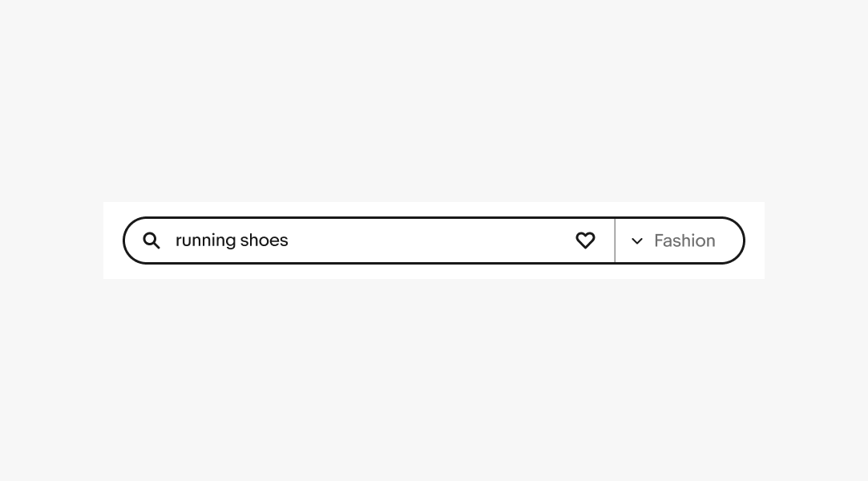868x481 pixels.
Task: Open the Fashion category dropdown
Action: tap(680, 240)
